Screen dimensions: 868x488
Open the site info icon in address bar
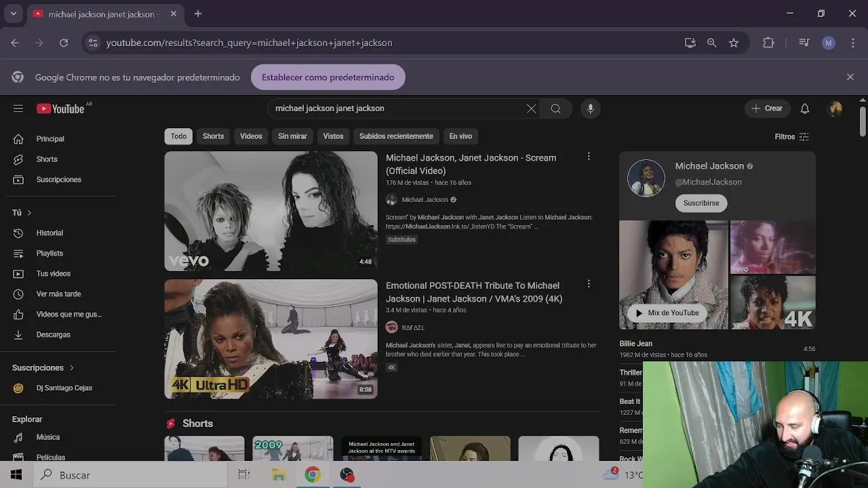(x=93, y=43)
